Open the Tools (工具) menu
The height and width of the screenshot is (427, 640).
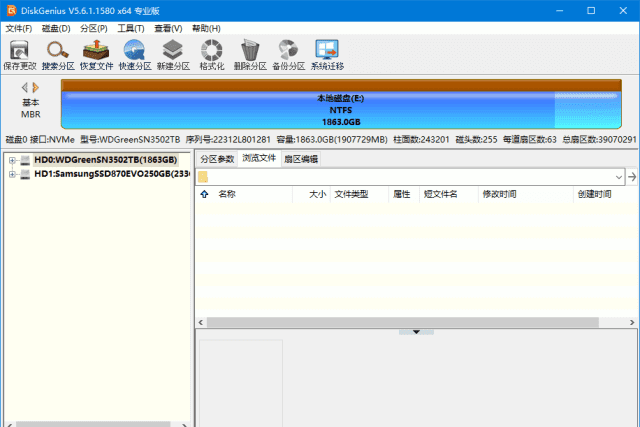tap(131, 28)
